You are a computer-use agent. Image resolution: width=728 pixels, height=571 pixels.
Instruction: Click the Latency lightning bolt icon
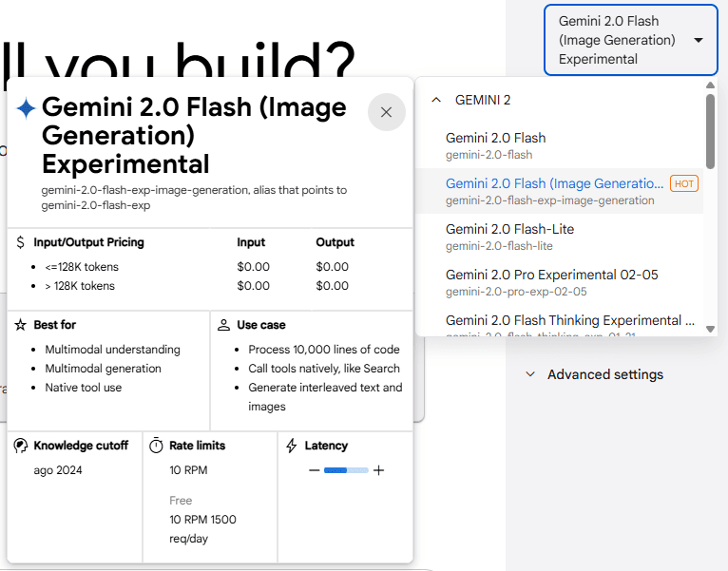click(291, 446)
